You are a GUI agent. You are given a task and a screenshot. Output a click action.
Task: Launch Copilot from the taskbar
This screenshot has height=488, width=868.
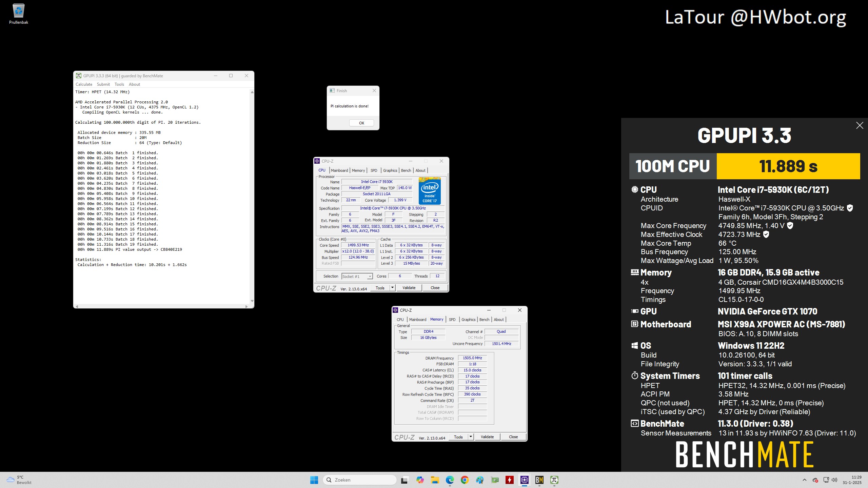click(420, 480)
